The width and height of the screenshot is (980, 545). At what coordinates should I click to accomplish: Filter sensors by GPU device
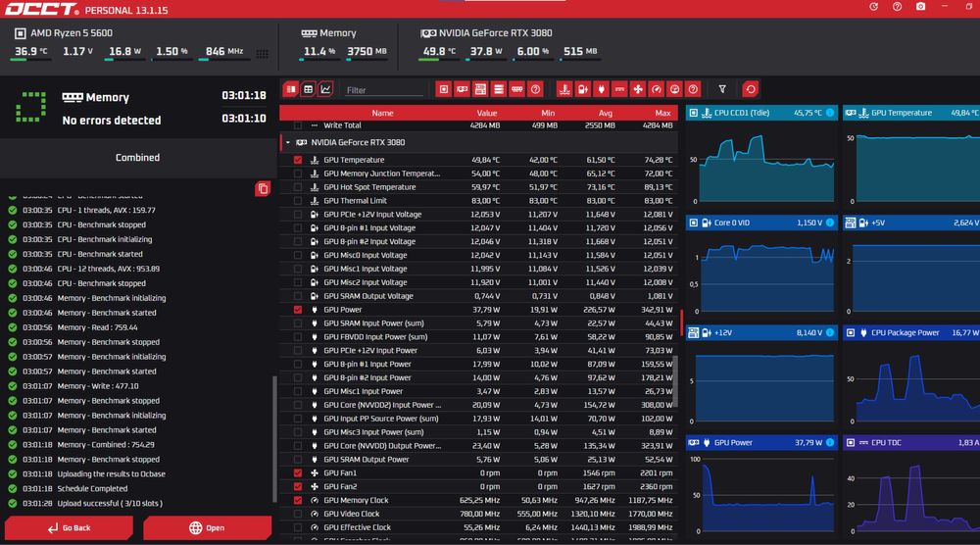[462, 89]
